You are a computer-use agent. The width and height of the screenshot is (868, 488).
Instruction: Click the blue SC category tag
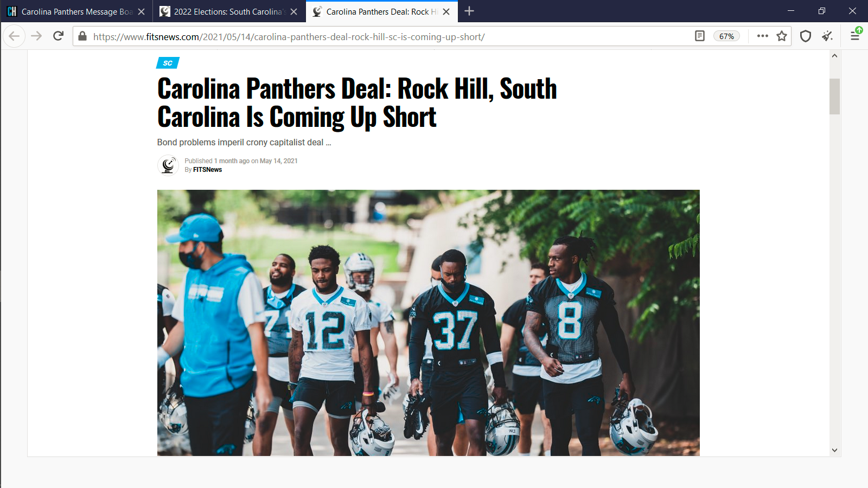point(168,63)
